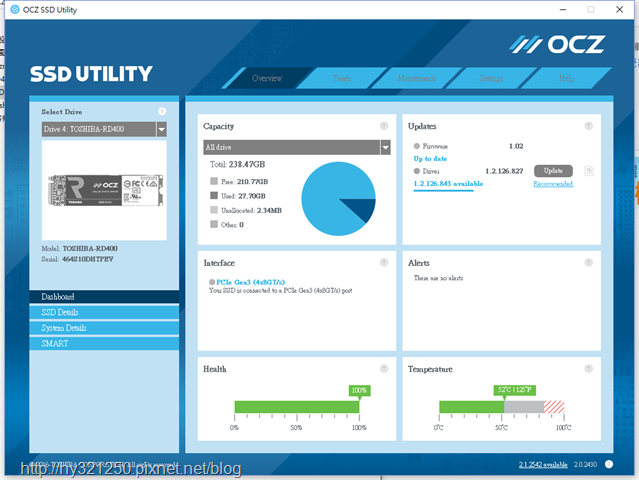This screenshot has width=639, height=480.
Task: Switch to the Help tab
Action: 566,78
